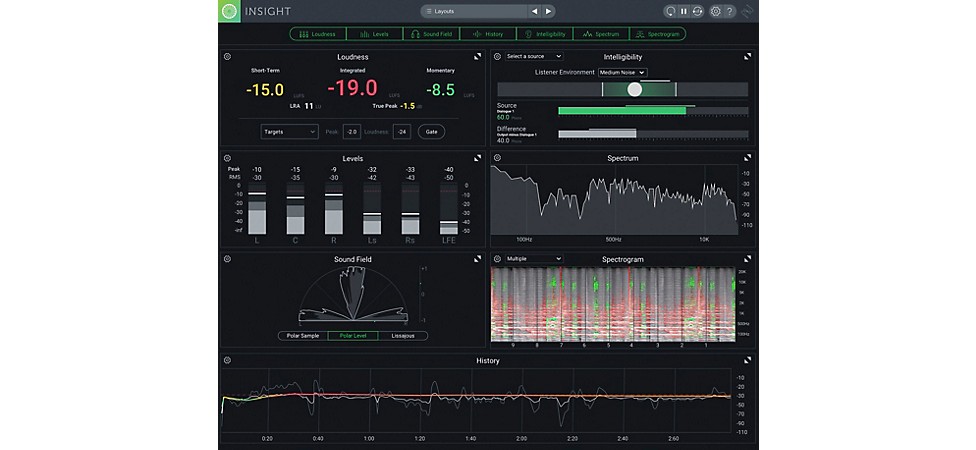The width and height of the screenshot is (976, 450).
Task: Click the L channel level meter
Action: point(257,209)
